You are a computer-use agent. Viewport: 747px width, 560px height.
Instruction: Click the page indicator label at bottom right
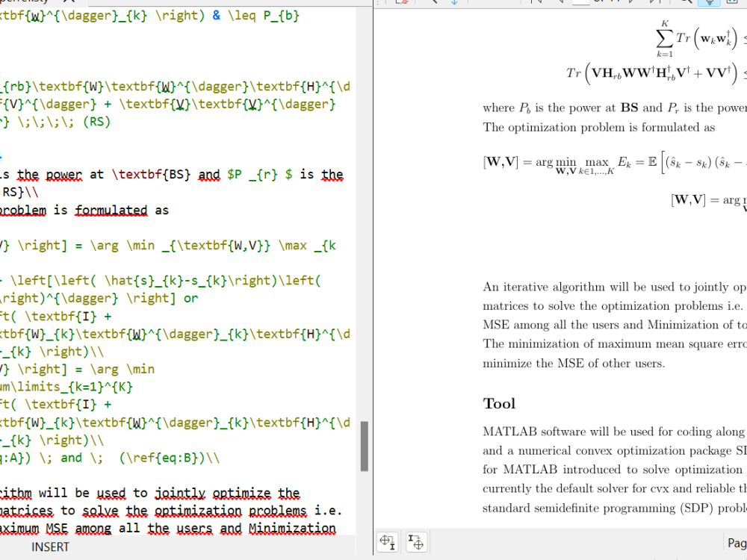click(736, 543)
